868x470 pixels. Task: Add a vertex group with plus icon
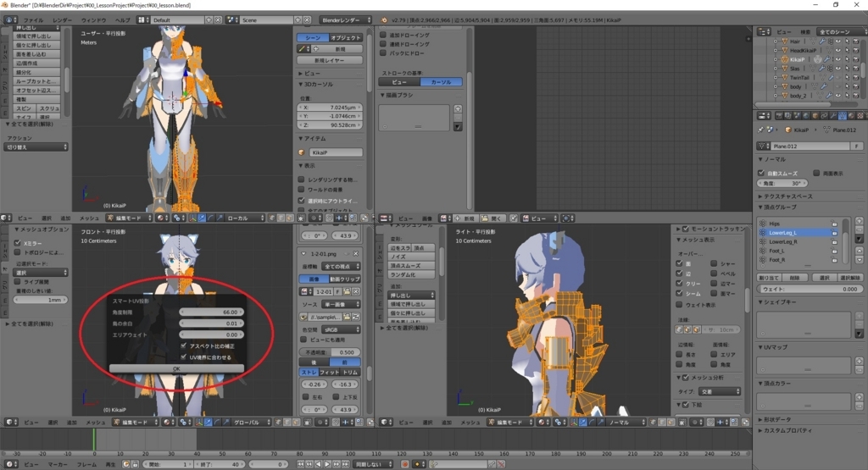point(860,221)
